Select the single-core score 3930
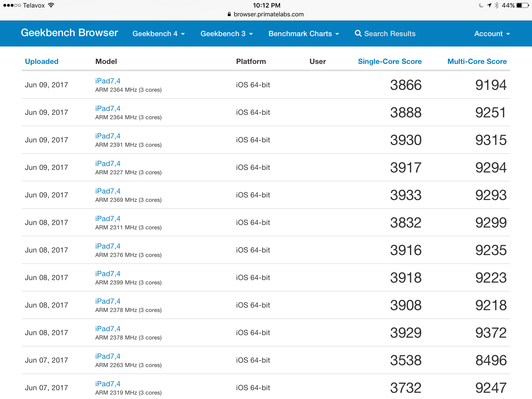Viewport: 532px width, 399px height. (406, 140)
